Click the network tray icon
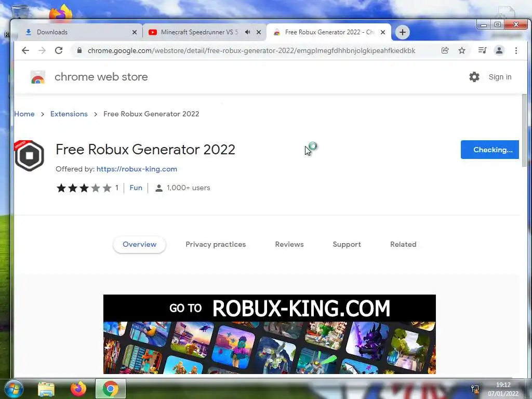532x399 pixels. [x=475, y=389]
